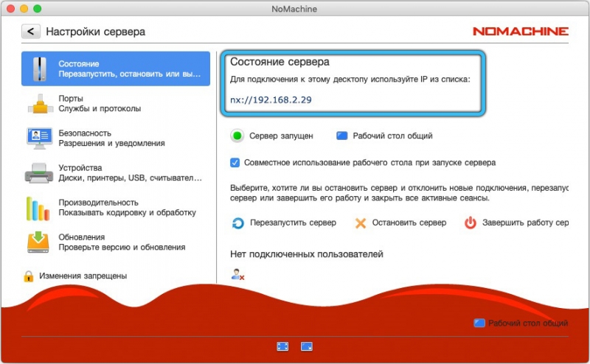The width and height of the screenshot is (590, 364).
Task: Click Изменения запрещены text
Action: pyautogui.click(x=83, y=276)
